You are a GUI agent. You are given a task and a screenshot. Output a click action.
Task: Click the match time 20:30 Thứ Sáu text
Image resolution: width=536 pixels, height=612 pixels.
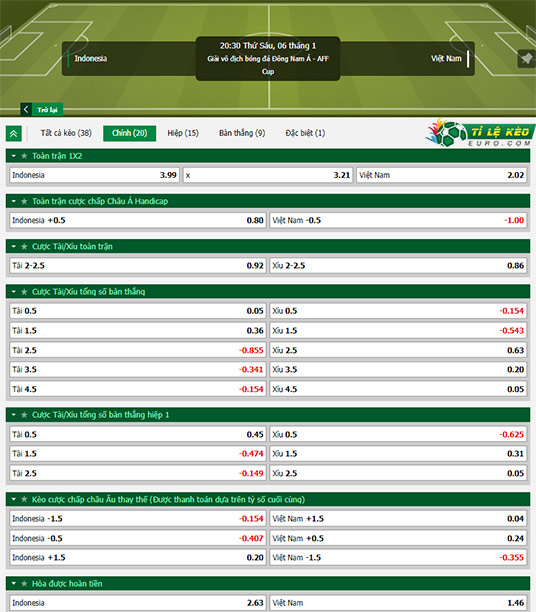pyautogui.click(x=268, y=46)
